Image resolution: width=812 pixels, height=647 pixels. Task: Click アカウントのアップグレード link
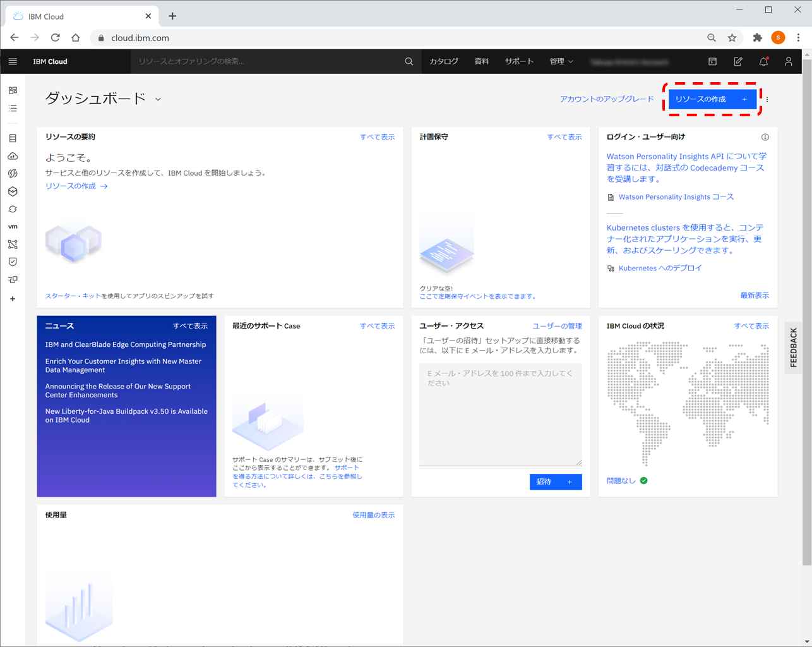[607, 99]
